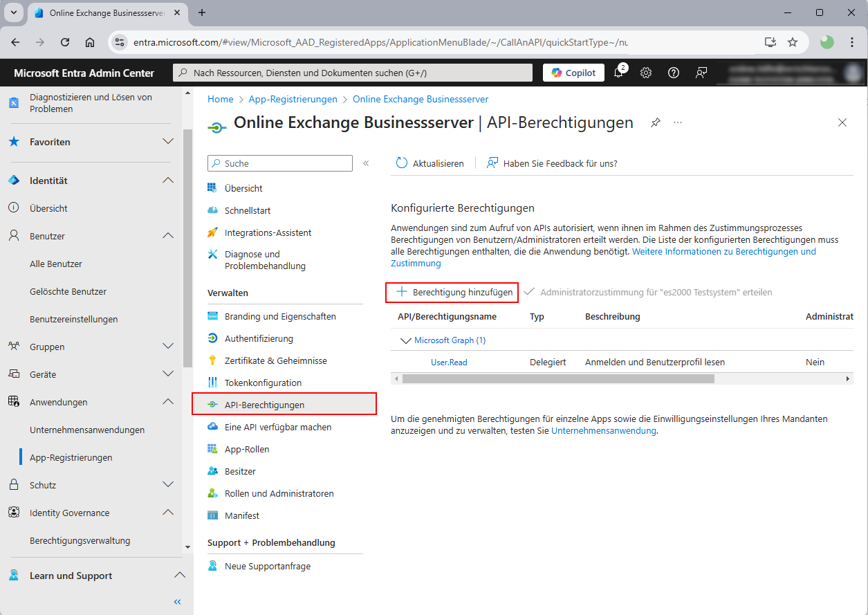Expand the Favoriten section

pyautogui.click(x=167, y=142)
